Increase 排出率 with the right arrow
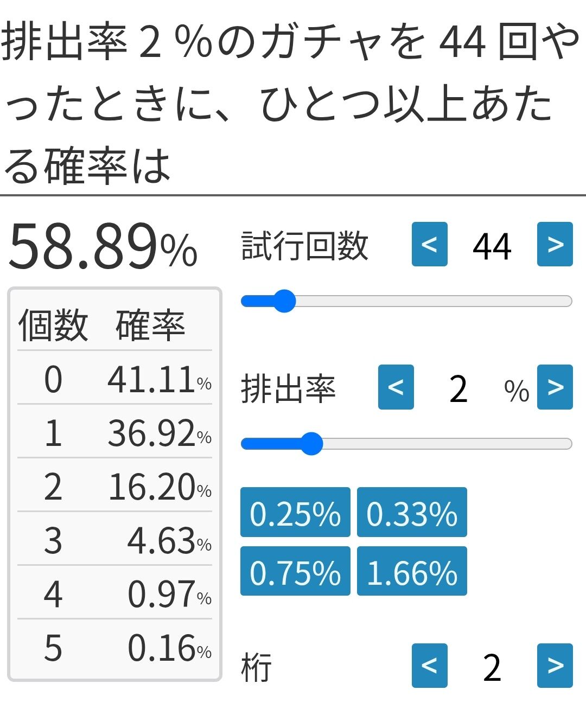This screenshot has width=586, height=728. click(x=555, y=387)
